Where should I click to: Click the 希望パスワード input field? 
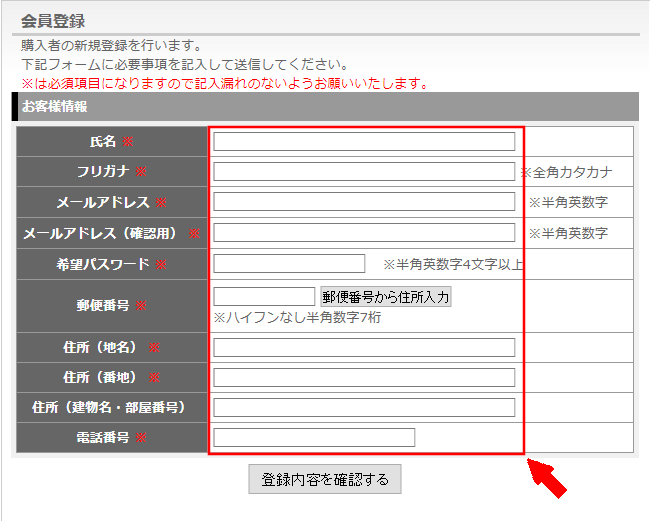289,264
